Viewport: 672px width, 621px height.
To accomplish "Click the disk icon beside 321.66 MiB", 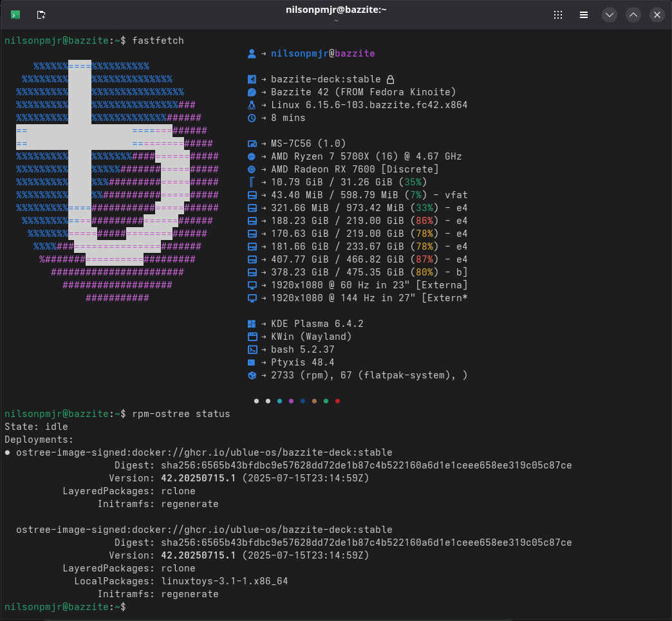I will pos(252,208).
